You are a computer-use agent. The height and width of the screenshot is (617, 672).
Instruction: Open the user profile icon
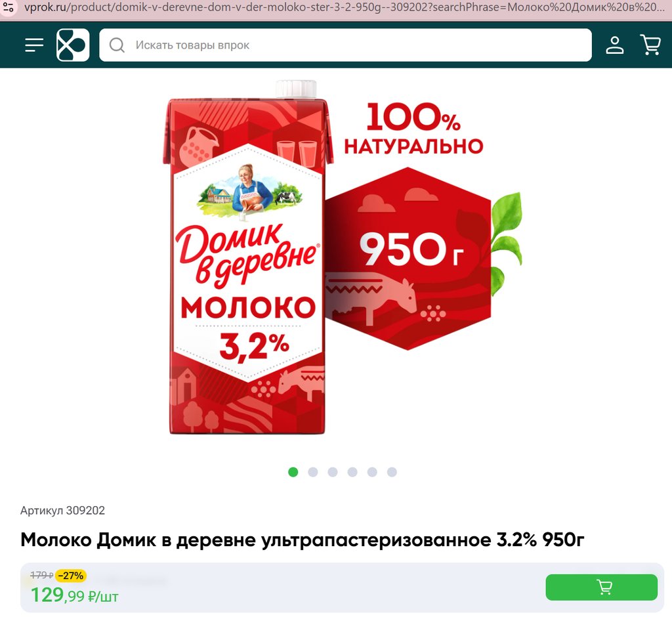click(614, 45)
